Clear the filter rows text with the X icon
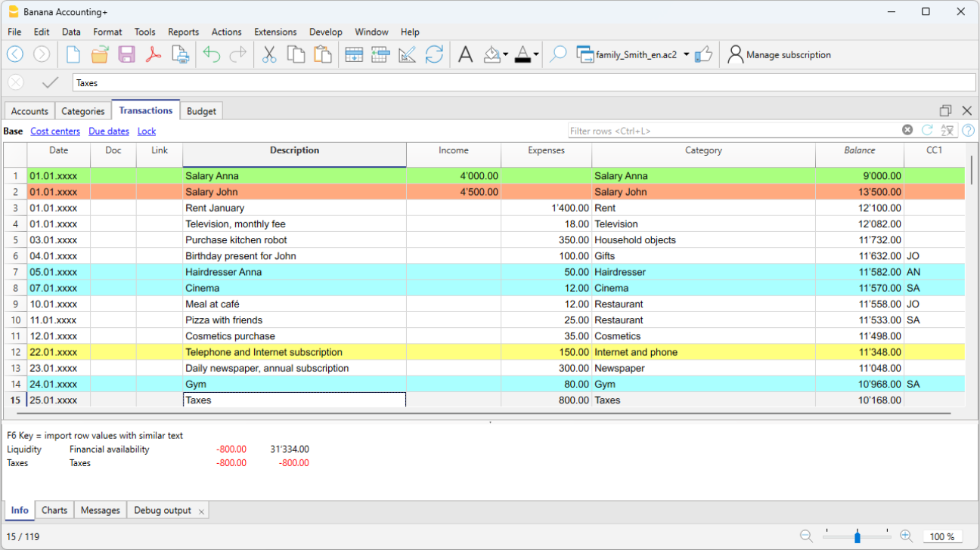Viewport: 980px width, 550px height. point(907,130)
